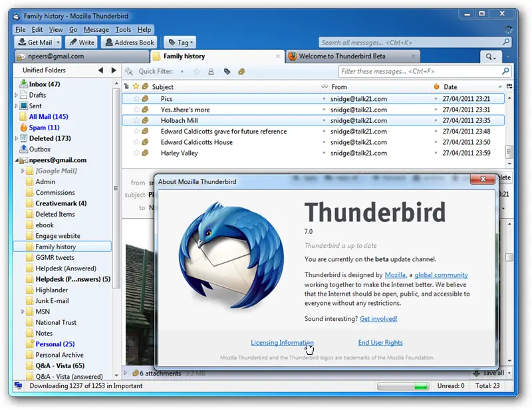Toggle contacts filter in Quick Filter bar
The height and width of the screenshot is (410, 532).
click(211, 72)
